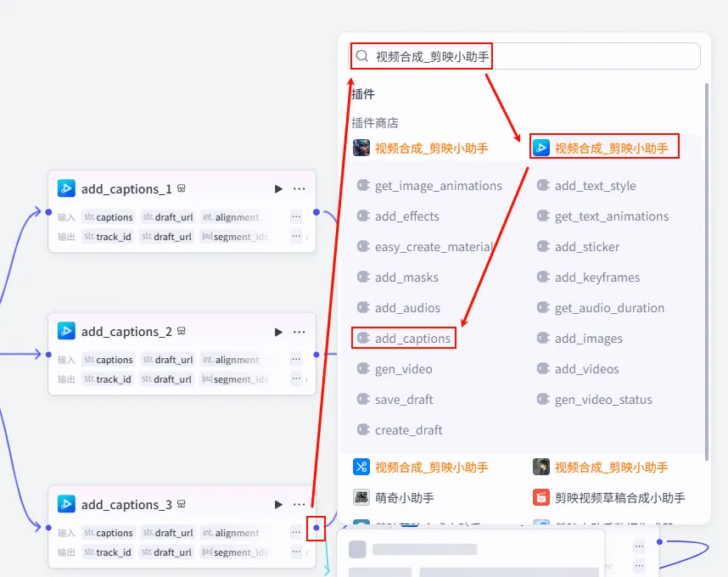Expand hidden input params of add_captions_3

296,532
